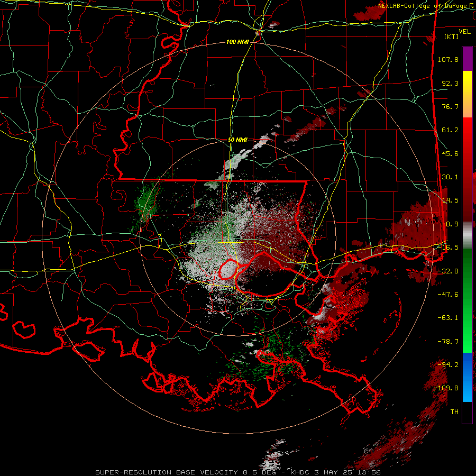
Task: Click the 100 NMI range ring label
Action: coord(237,42)
